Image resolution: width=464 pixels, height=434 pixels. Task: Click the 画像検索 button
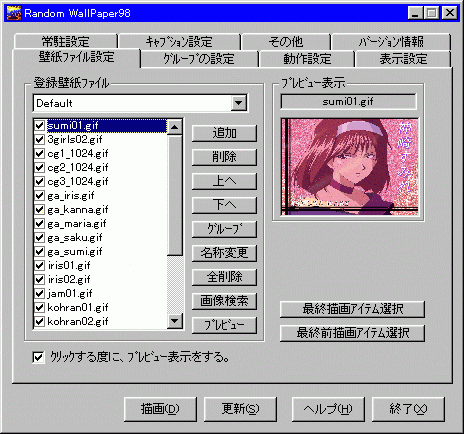pos(224,301)
